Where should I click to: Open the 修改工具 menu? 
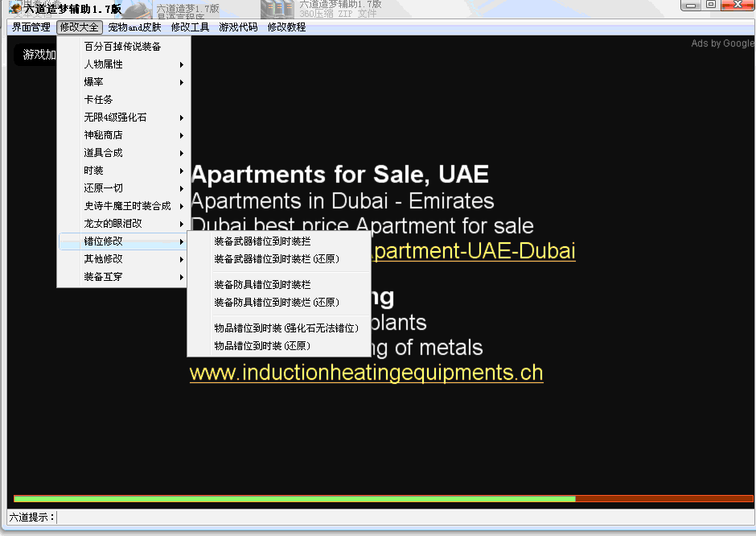190,27
